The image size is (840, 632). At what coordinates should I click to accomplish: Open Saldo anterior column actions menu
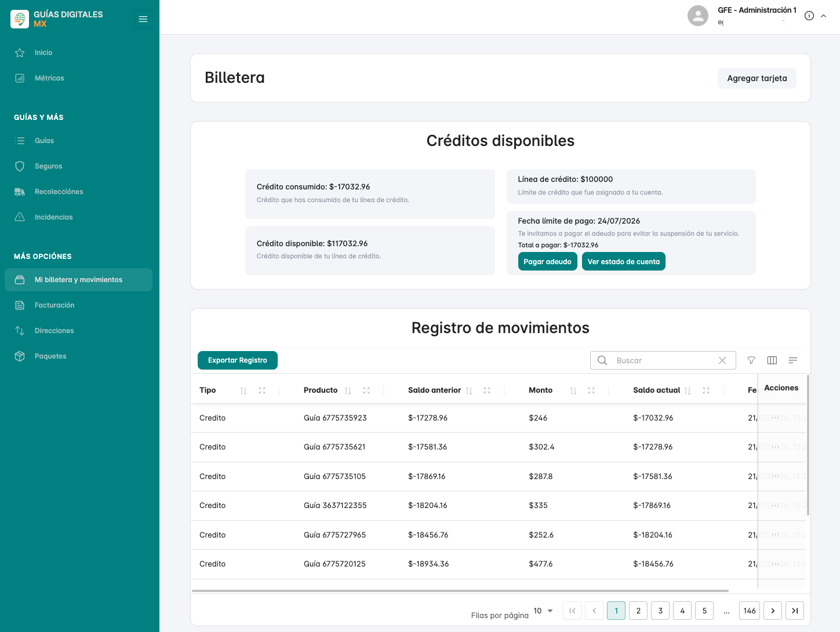(x=504, y=390)
